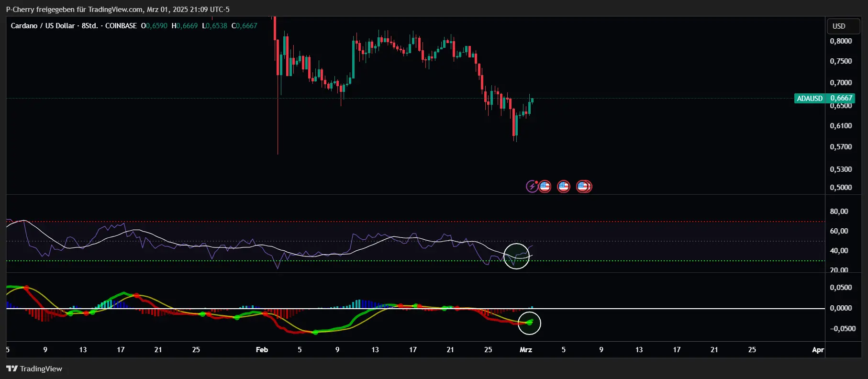Click the TradingView logo at the bottom

pos(34,368)
